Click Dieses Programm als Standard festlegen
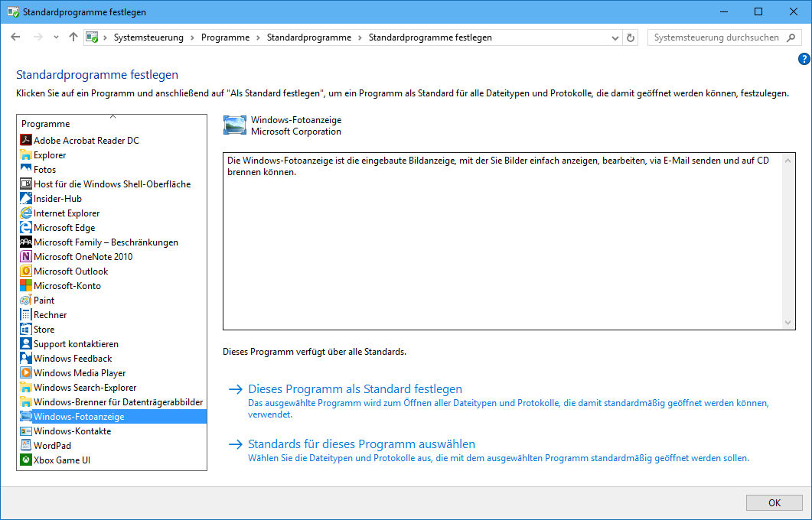The width and height of the screenshot is (812, 520). 355,388
